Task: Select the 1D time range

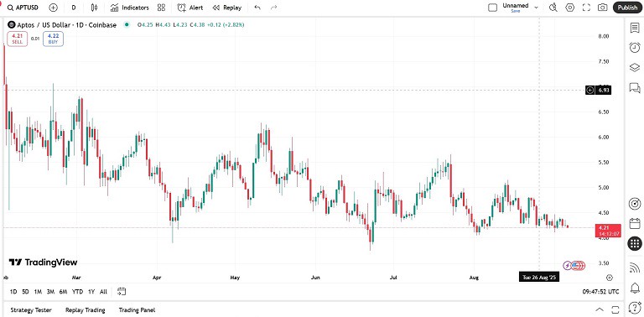Action: point(13,292)
